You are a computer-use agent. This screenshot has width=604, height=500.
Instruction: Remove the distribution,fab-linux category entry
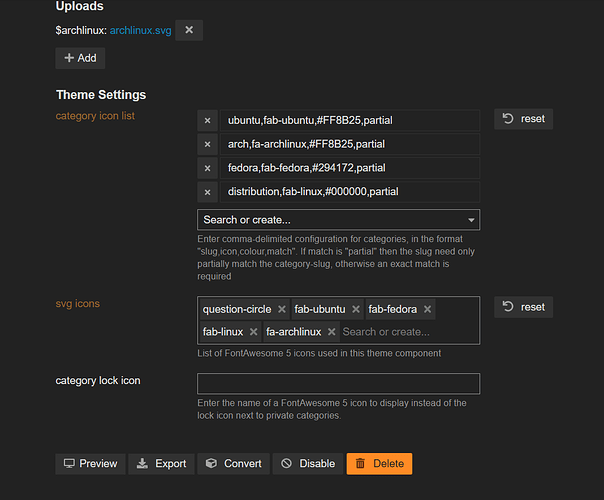pyautogui.click(x=207, y=192)
